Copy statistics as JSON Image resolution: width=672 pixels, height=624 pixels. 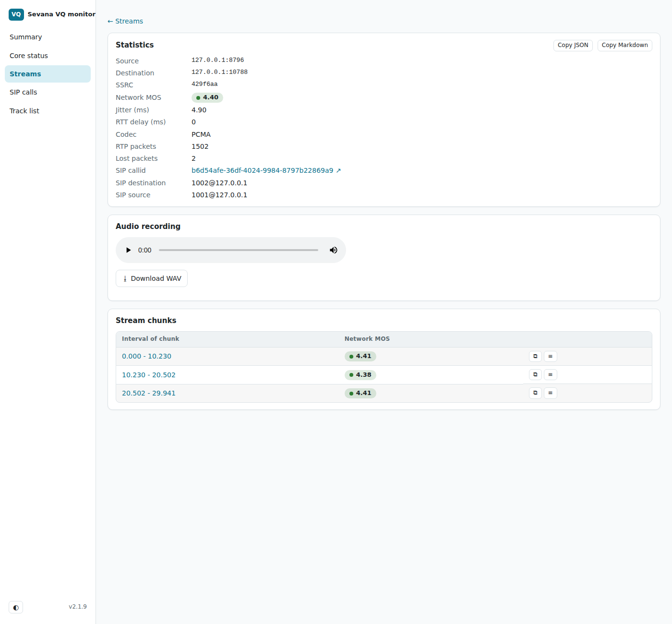point(573,45)
